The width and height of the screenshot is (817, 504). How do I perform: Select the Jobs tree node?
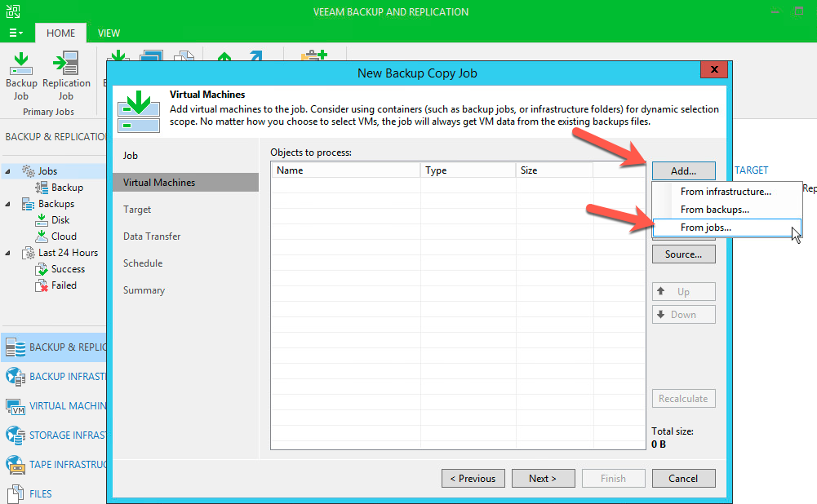pos(47,170)
